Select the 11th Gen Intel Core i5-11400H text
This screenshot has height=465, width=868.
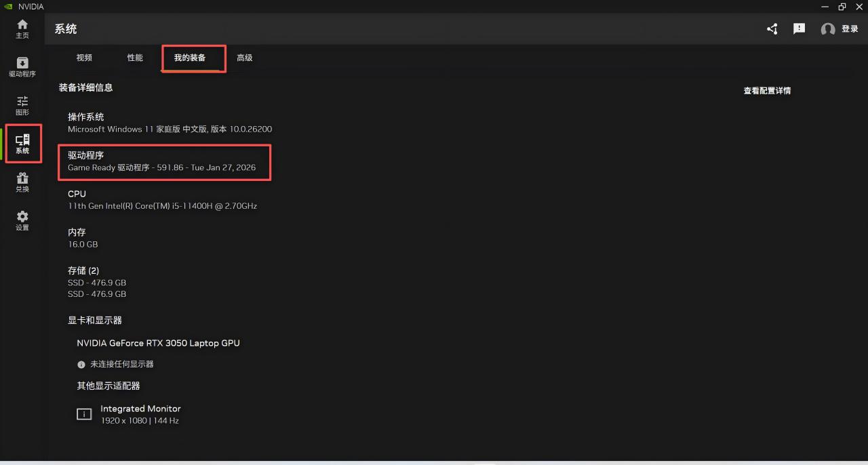(x=163, y=206)
